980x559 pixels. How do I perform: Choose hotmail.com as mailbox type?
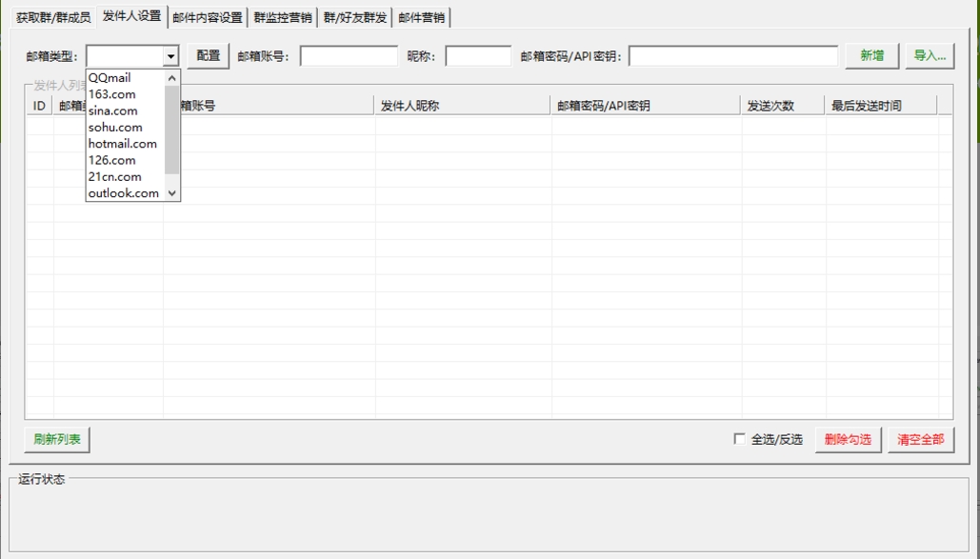(x=126, y=143)
